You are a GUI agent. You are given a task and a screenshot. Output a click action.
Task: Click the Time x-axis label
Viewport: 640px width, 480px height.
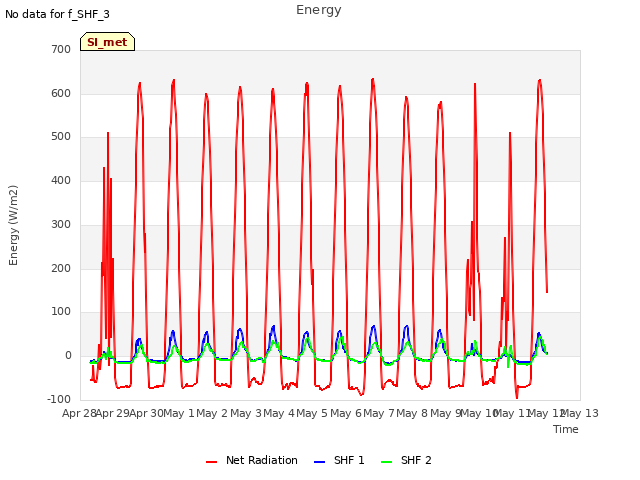click(566, 429)
